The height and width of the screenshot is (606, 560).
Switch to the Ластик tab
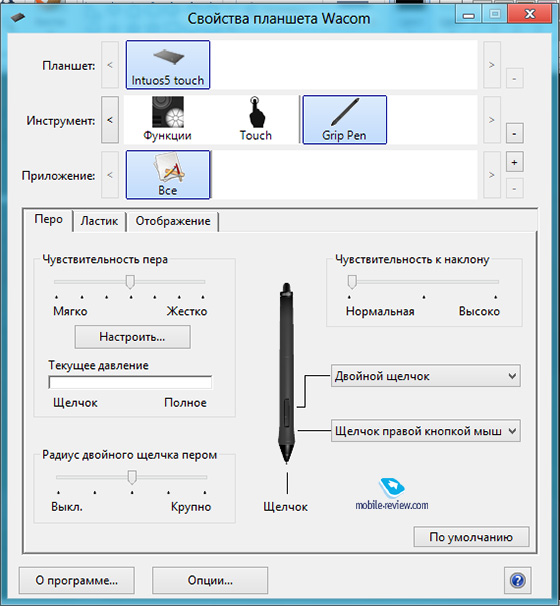point(99,221)
